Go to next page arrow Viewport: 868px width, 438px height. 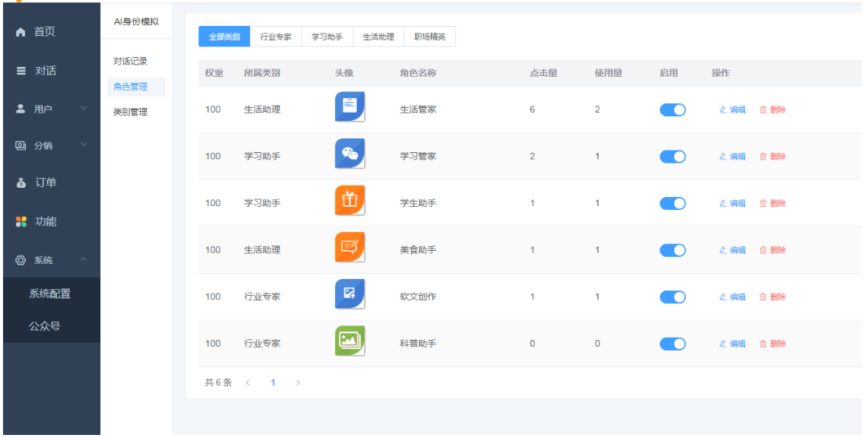298,382
